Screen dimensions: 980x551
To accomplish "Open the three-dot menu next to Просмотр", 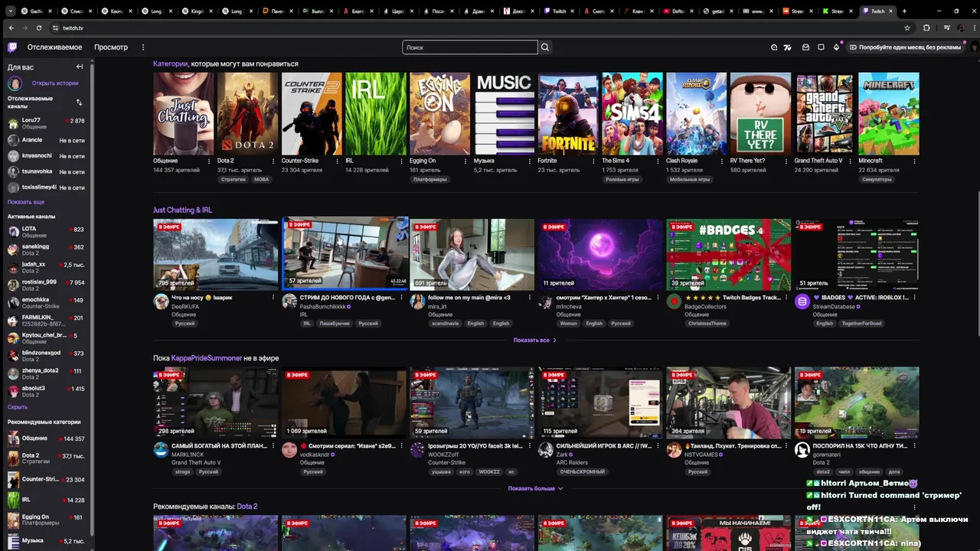I will pos(142,47).
